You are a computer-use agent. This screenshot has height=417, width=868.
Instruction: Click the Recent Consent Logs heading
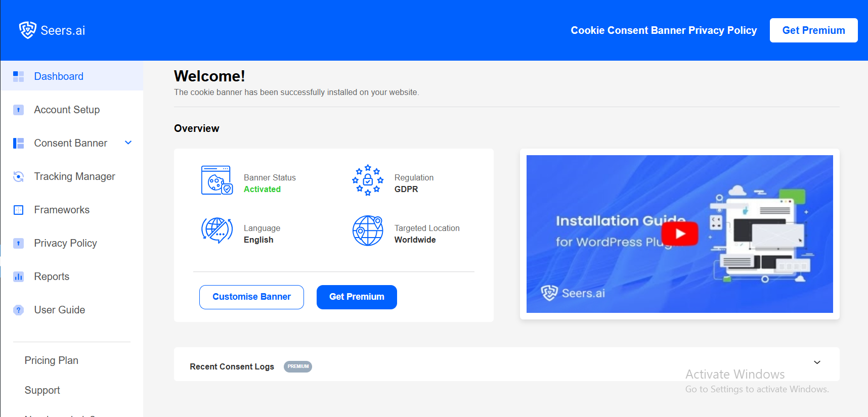232,366
